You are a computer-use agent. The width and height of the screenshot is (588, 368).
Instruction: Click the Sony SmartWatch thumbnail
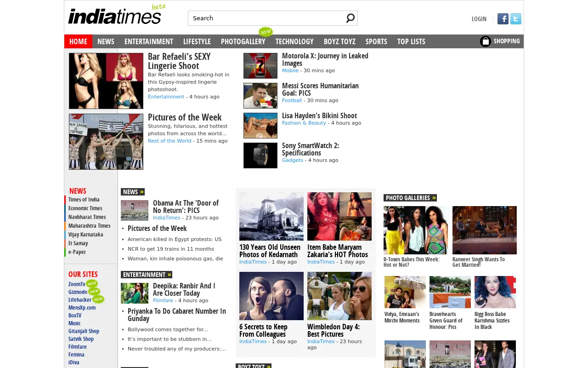(x=260, y=155)
